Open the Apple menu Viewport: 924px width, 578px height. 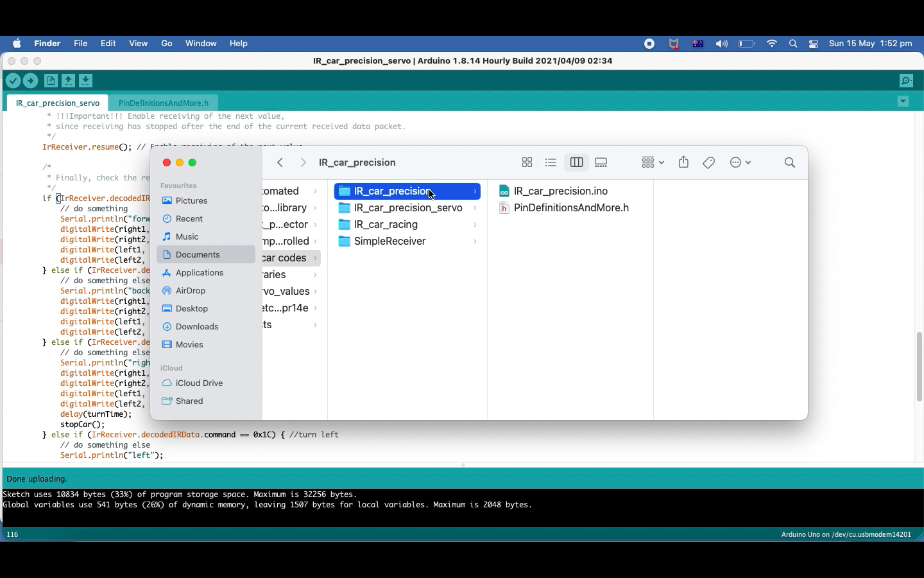point(17,44)
